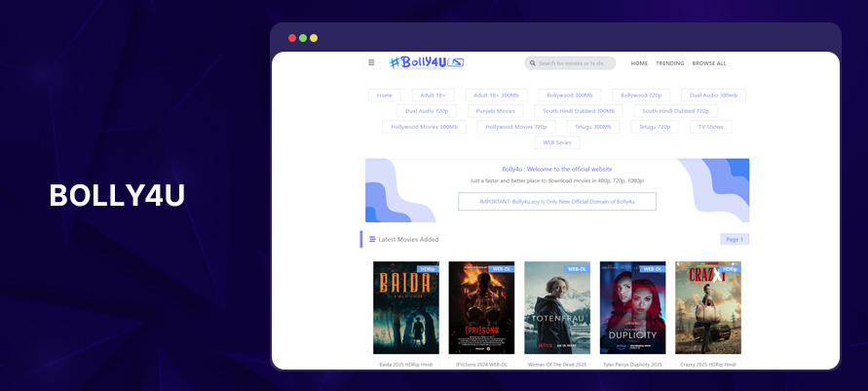The width and height of the screenshot is (868, 391).
Task: Open the Crazxy movie poster
Action: click(708, 308)
